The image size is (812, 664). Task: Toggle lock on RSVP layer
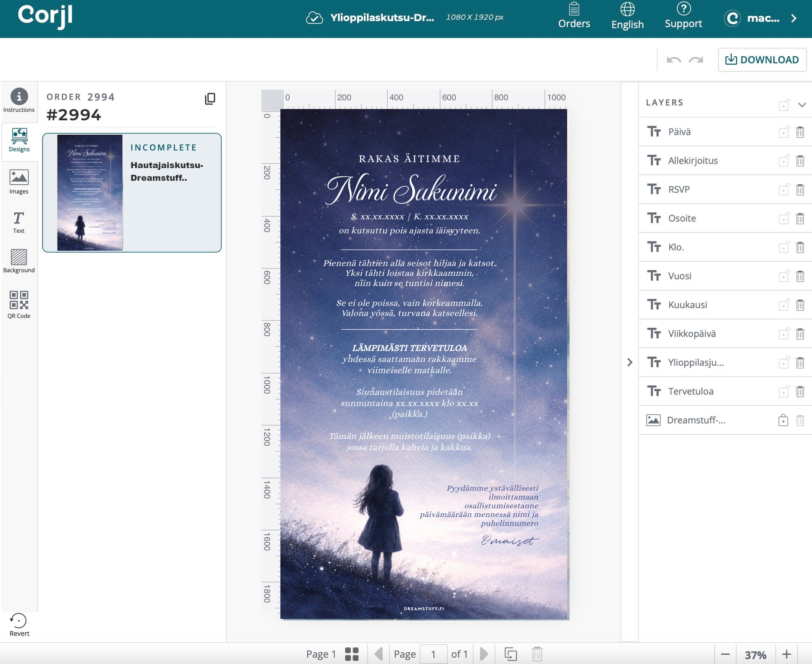[784, 190]
